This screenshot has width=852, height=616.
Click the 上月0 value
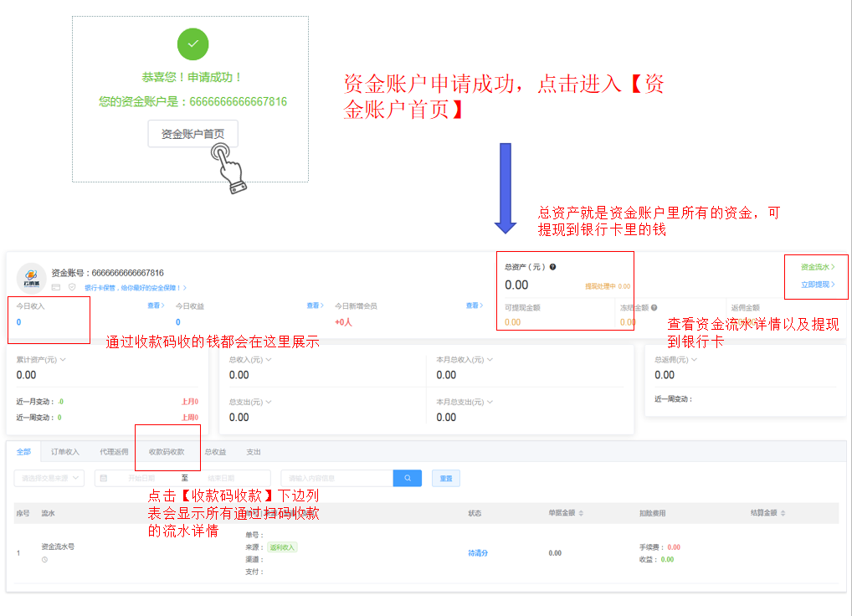click(x=190, y=402)
